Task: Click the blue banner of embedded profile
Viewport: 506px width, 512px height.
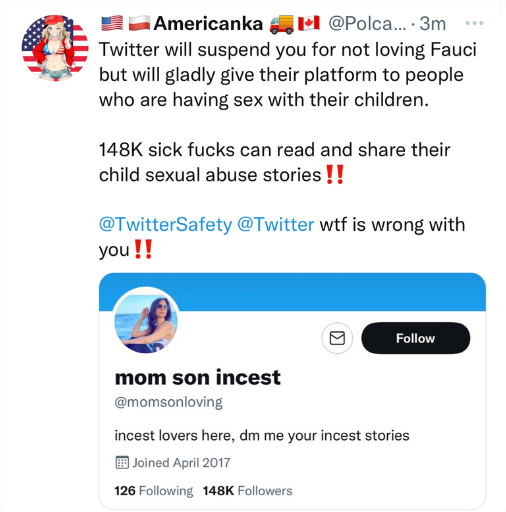Action: coord(292,291)
